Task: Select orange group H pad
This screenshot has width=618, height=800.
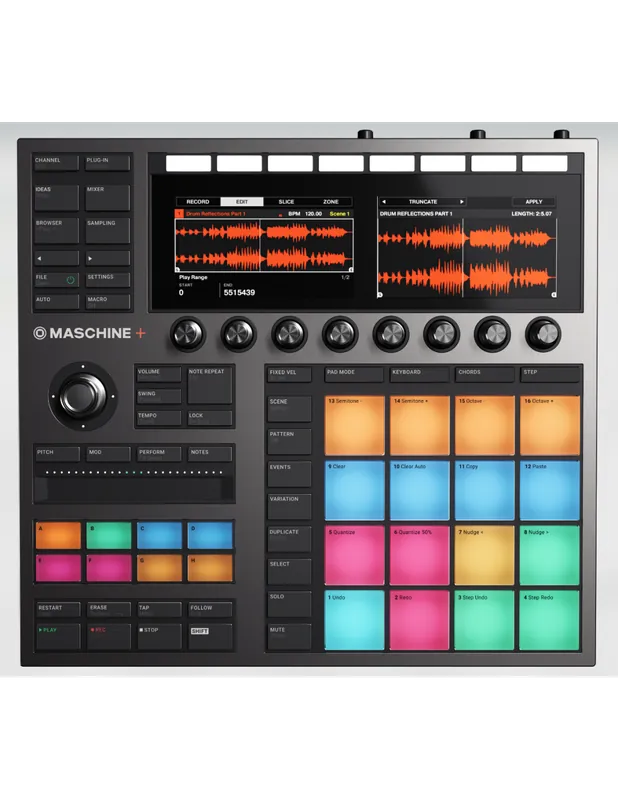Action: 210,568
